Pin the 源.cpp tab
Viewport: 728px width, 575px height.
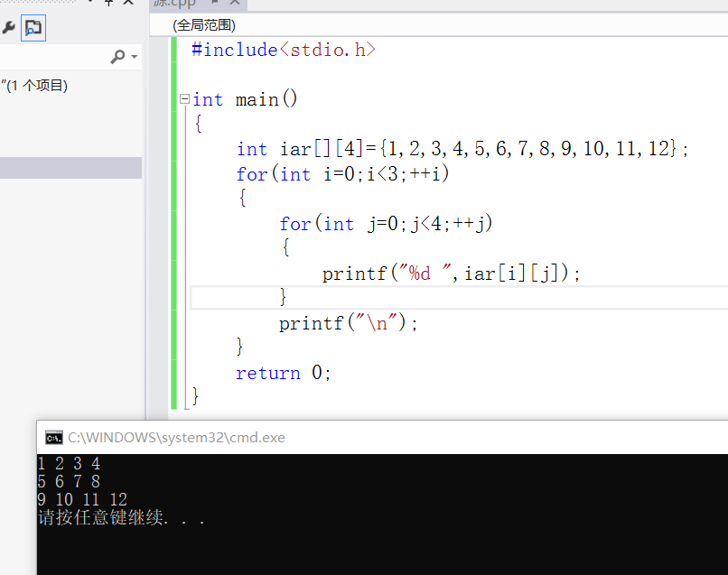click(215, 3)
